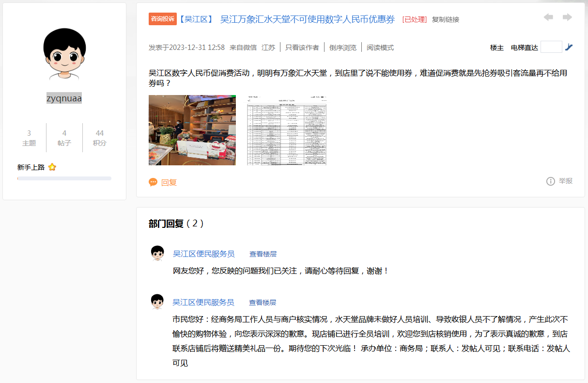Click the 楼主 label
The height and width of the screenshot is (383, 588).
tap(497, 48)
